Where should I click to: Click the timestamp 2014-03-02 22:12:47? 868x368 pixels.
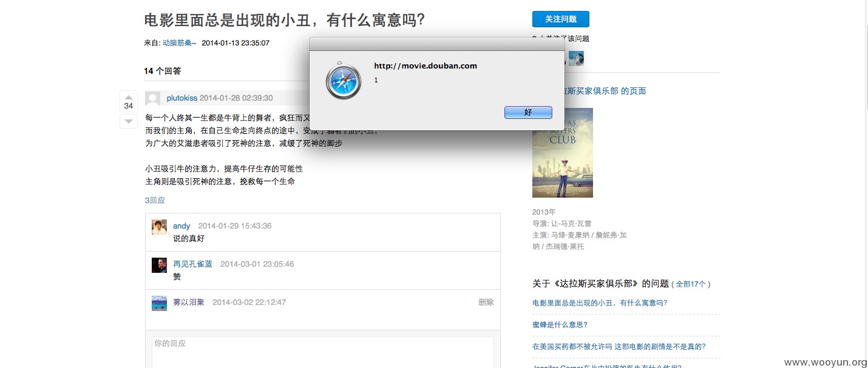click(x=249, y=302)
